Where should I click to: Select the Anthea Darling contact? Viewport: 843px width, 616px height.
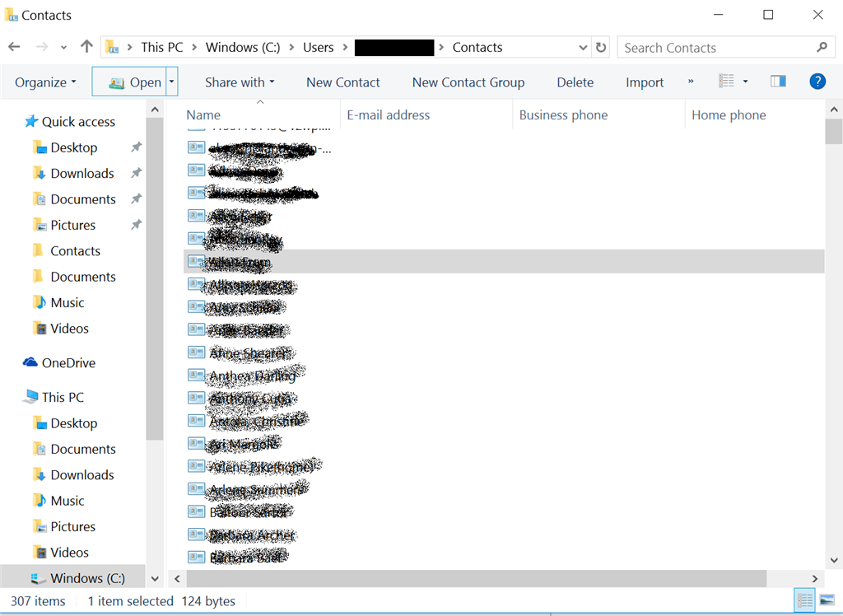pos(253,376)
